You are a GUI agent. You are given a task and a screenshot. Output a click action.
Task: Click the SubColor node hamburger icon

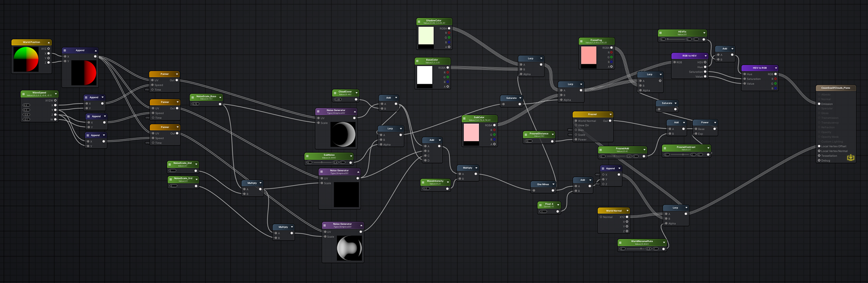coord(465,118)
